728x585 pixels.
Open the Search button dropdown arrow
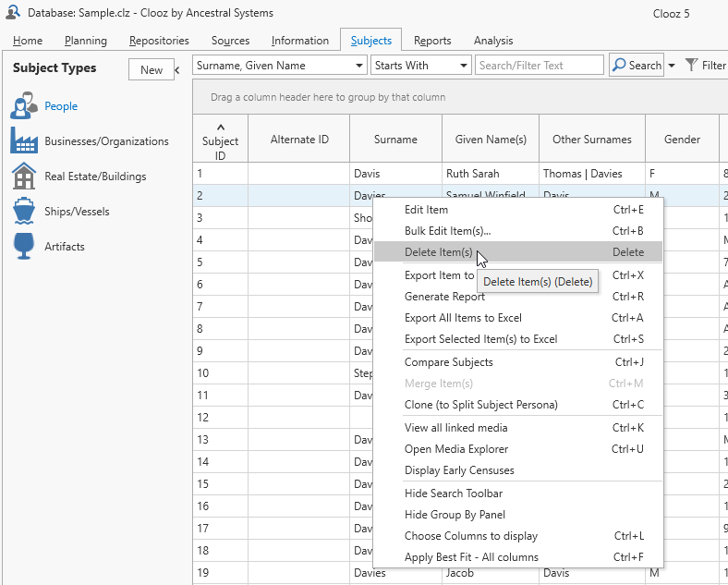(672, 66)
